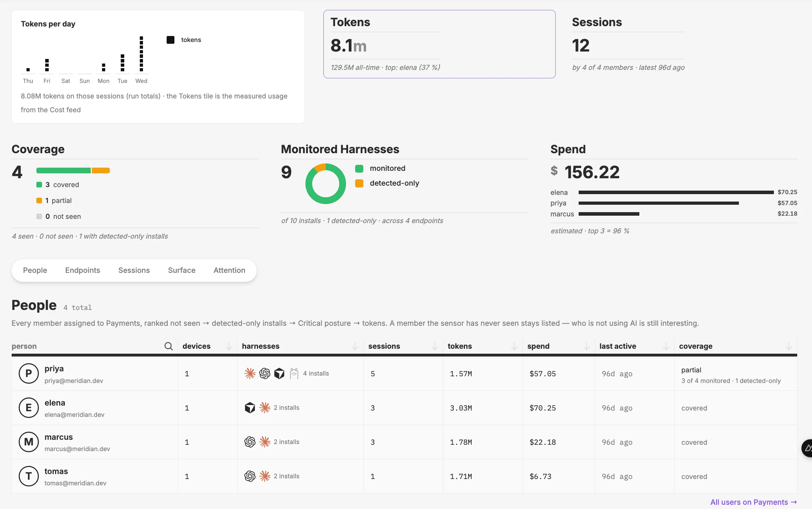Click elena's 3.03M tokens value
Screen dimensions: 812x509
tap(461, 408)
